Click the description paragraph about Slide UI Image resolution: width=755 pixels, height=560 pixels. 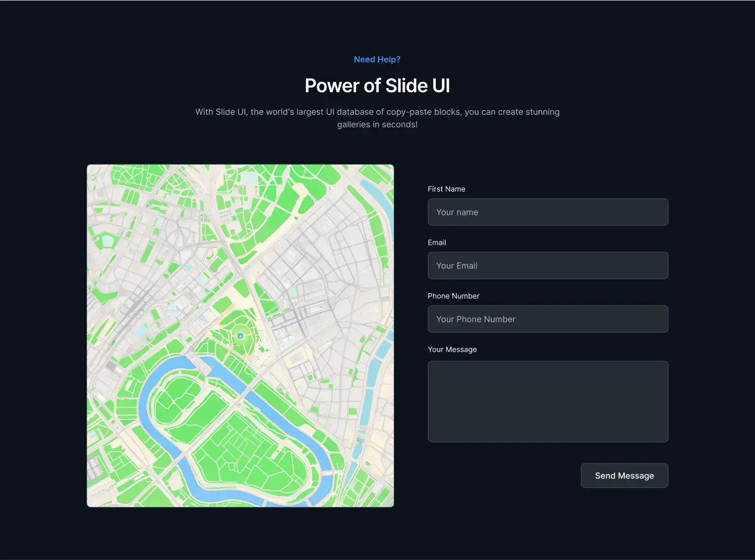coord(377,118)
